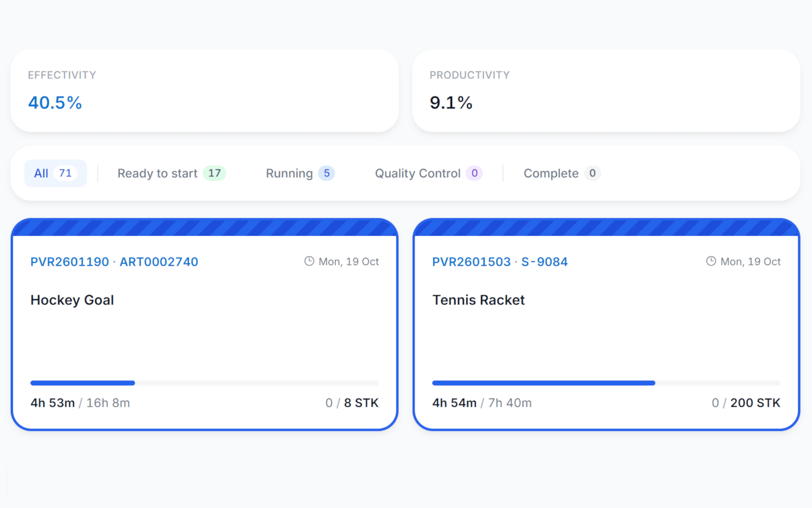
Task: Click the clock icon on Hockey Goal card
Action: 309,261
